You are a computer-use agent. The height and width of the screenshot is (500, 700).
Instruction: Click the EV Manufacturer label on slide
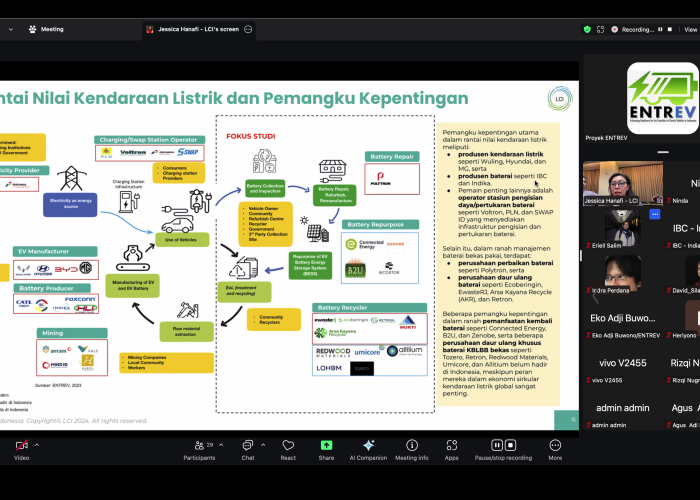point(55,251)
